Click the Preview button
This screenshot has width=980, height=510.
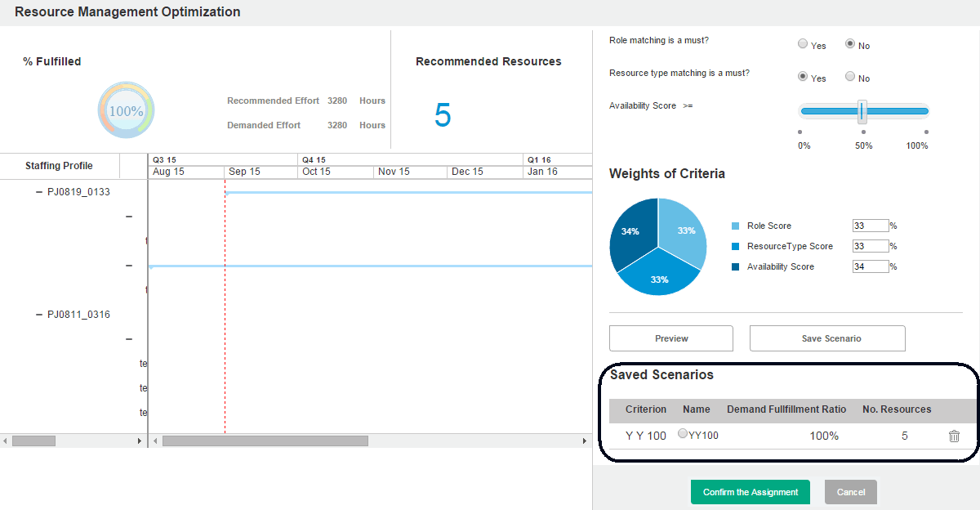coord(671,338)
